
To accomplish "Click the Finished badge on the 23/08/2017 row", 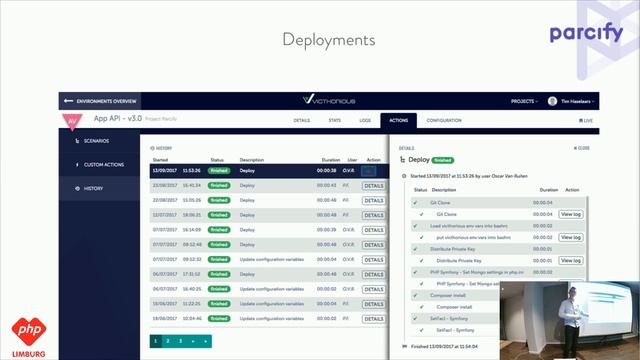I will click(219, 185).
